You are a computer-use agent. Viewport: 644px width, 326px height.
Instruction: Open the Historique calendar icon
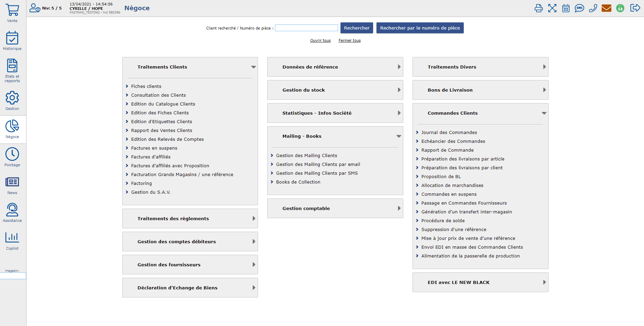(12, 38)
